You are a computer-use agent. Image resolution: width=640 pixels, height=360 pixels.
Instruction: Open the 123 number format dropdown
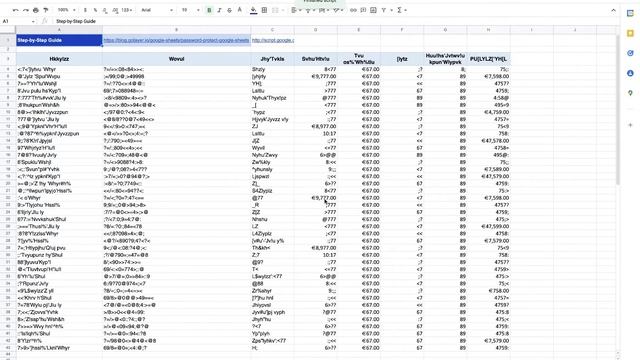pos(127,10)
